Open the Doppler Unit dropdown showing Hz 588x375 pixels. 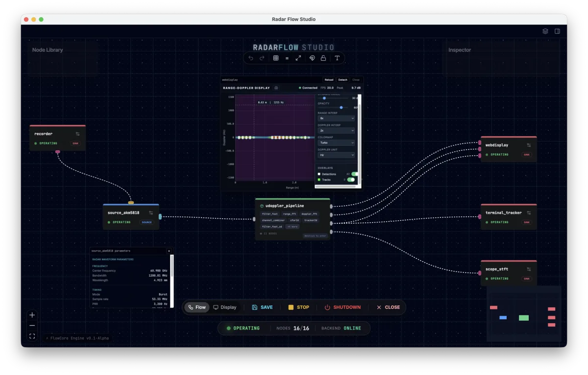coord(336,155)
